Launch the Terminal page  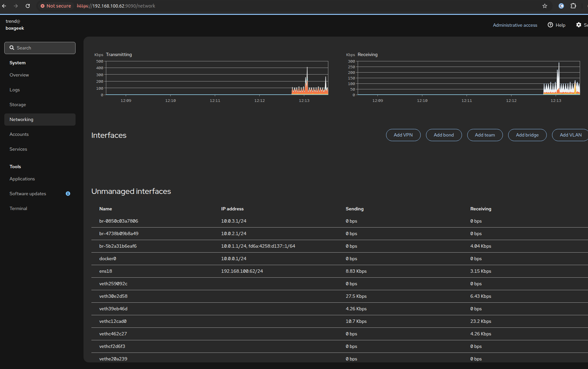click(x=40, y=208)
